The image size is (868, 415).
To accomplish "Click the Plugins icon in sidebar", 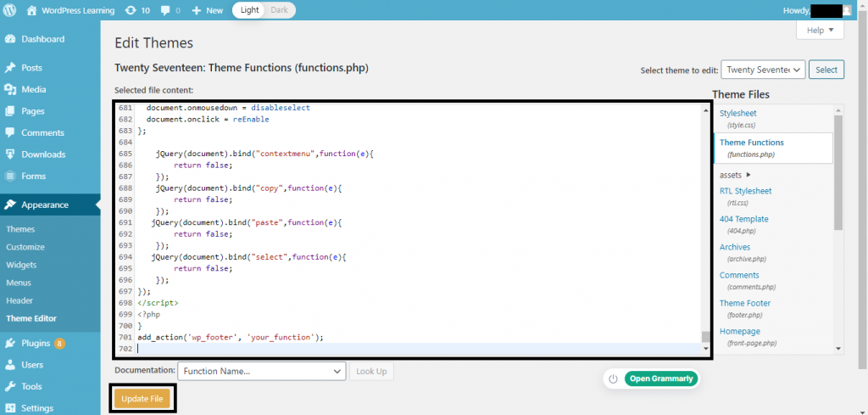I will click(x=10, y=343).
